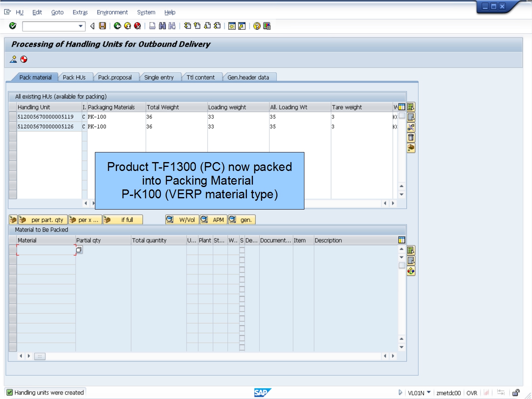The height and width of the screenshot is (399, 532).
Task: Tick the S checkbox in the fifth material row
Action: coord(242,289)
